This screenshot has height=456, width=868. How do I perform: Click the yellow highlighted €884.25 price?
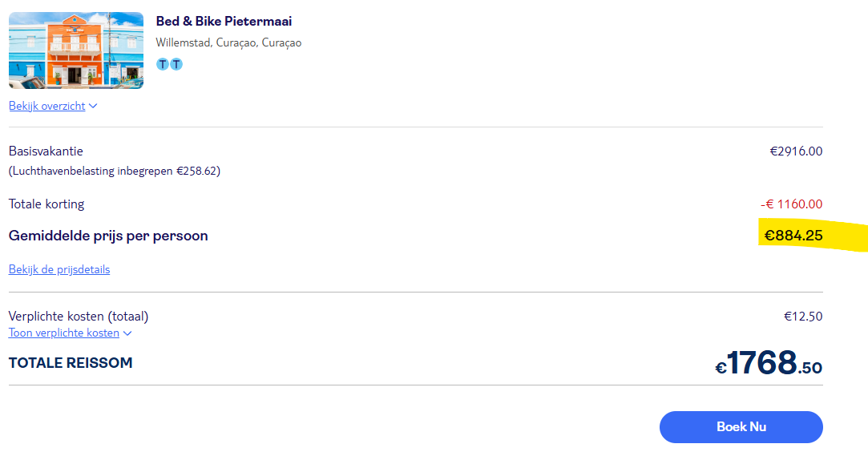pyautogui.click(x=793, y=236)
